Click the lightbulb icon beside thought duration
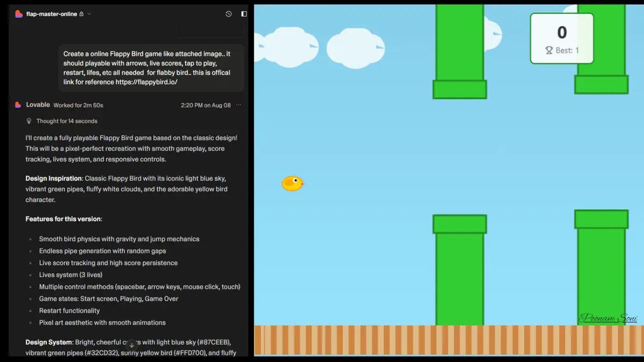The height and width of the screenshot is (362, 644). click(x=29, y=121)
